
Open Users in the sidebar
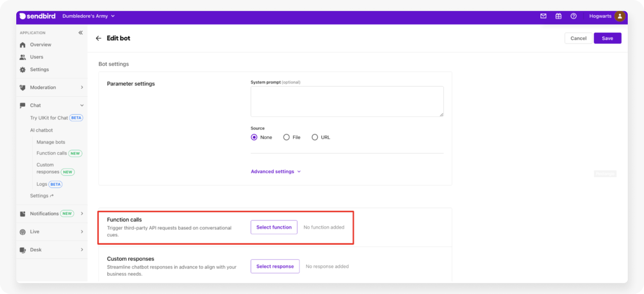pos(37,57)
